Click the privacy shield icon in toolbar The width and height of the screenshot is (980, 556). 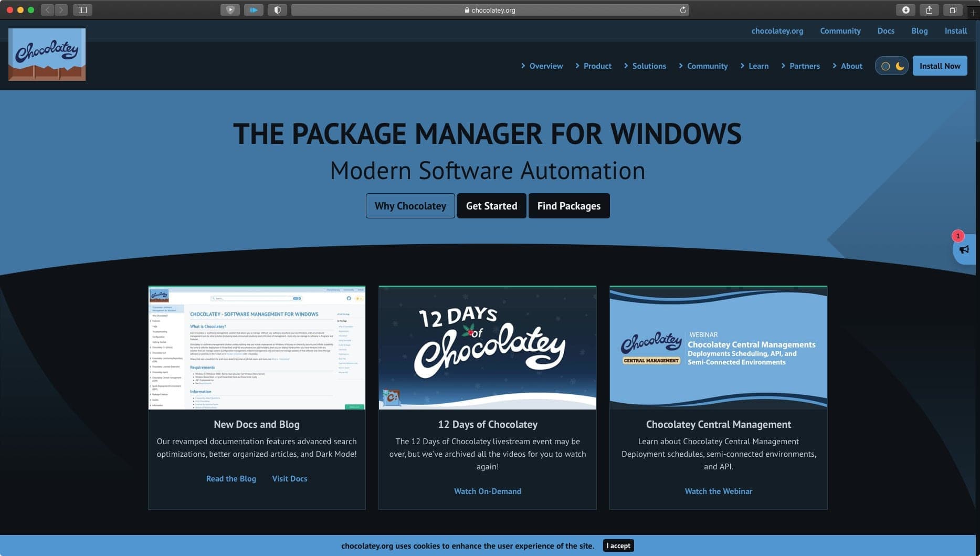pyautogui.click(x=277, y=10)
